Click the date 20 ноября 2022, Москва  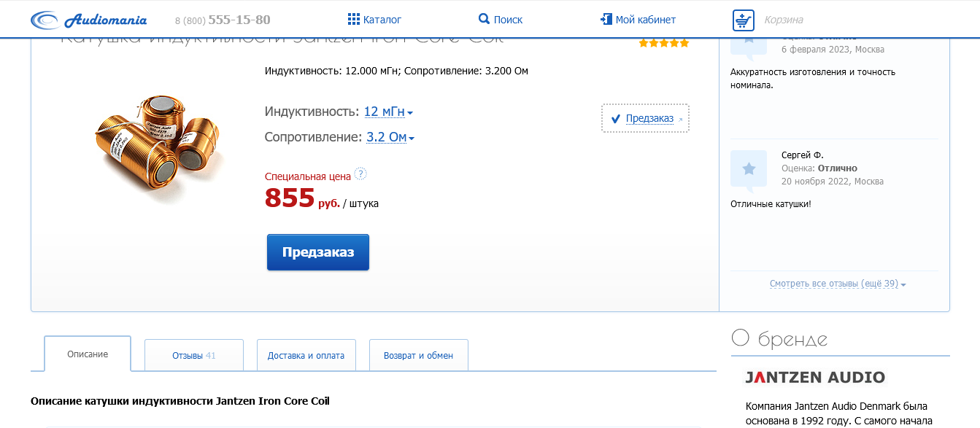[x=833, y=181]
